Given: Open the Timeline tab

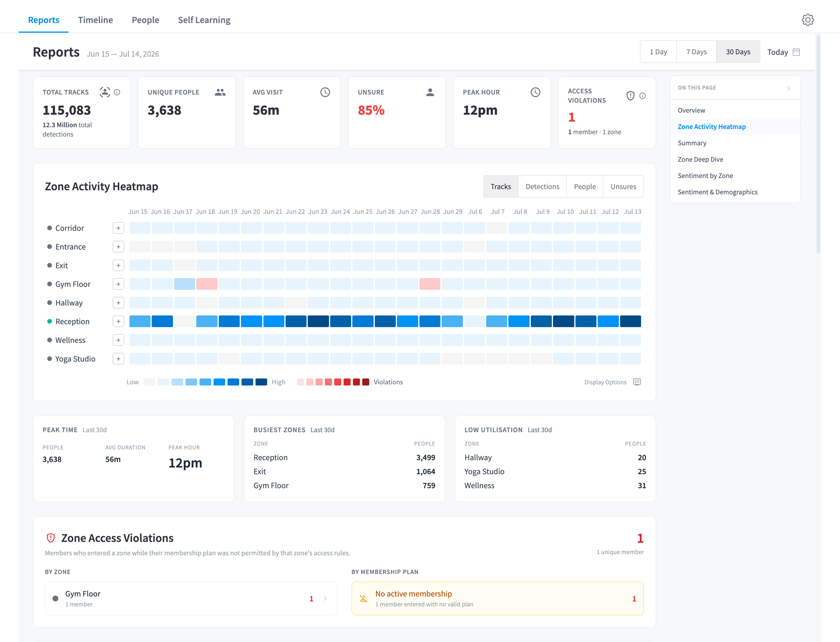Looking at the screenshot, I should coord(95,20).
